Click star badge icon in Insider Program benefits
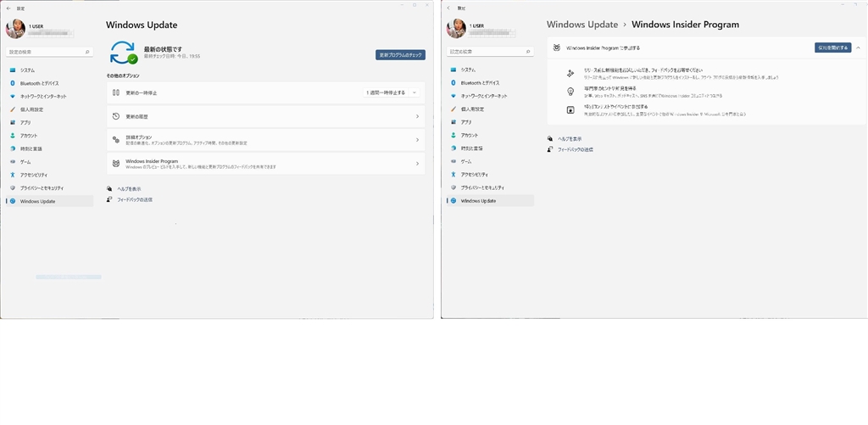The width and height of the screenshot is (868, 425). [x=570, y=109]
